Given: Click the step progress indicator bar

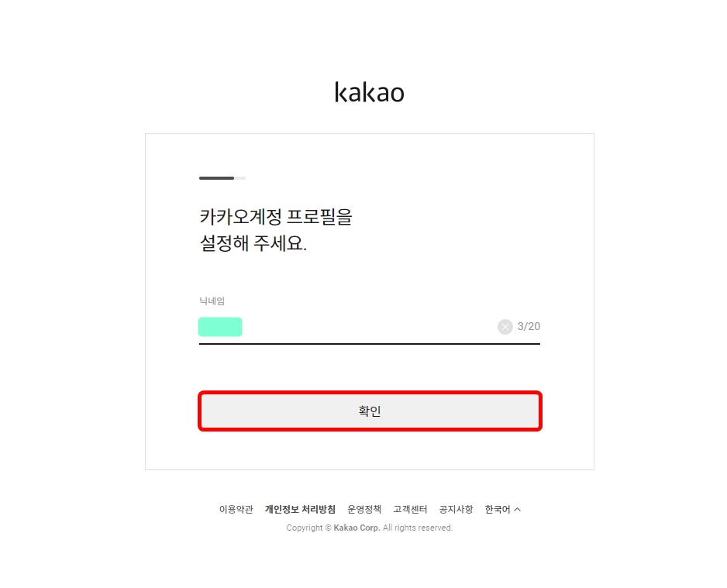Looking at the screenshot, I should click(x=221, y=177).
